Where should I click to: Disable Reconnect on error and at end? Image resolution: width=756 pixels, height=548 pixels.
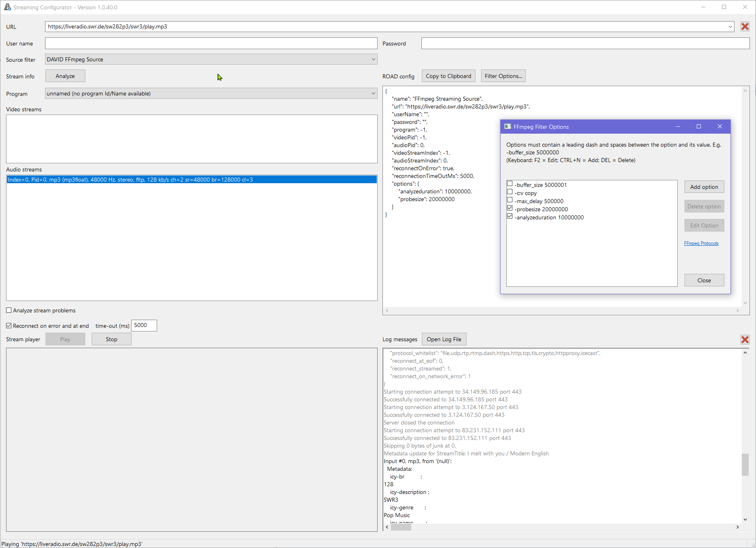pyautogui.click(x=9, y=326)
